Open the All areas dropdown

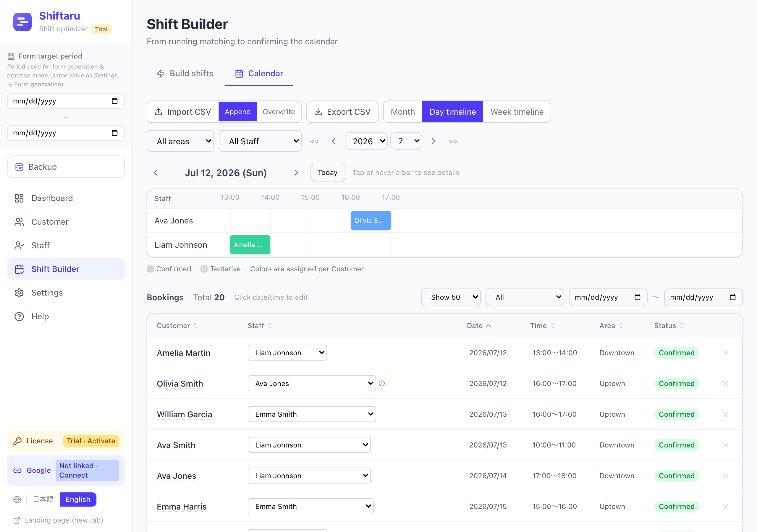pos(180,141)
